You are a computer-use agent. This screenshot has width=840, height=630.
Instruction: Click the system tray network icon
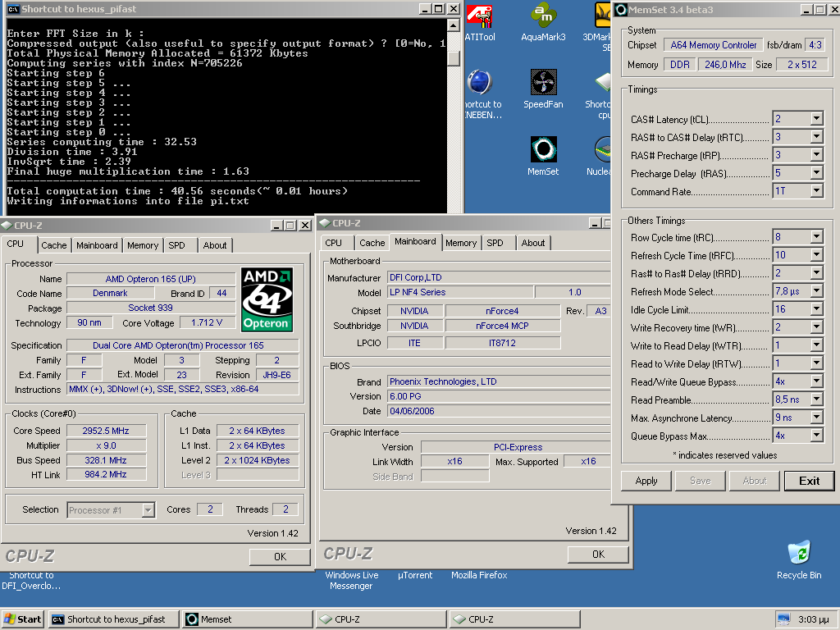coord(783,619)
